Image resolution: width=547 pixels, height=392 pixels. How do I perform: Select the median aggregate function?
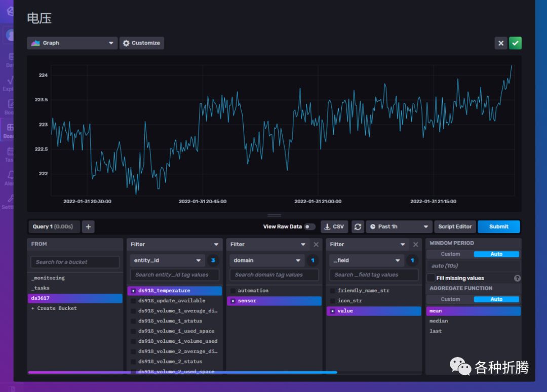pos(474,321)
